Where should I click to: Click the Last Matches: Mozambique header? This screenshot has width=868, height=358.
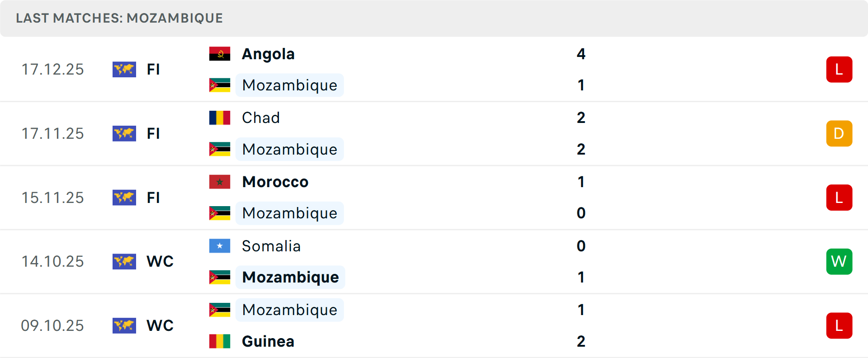[119, 18]
